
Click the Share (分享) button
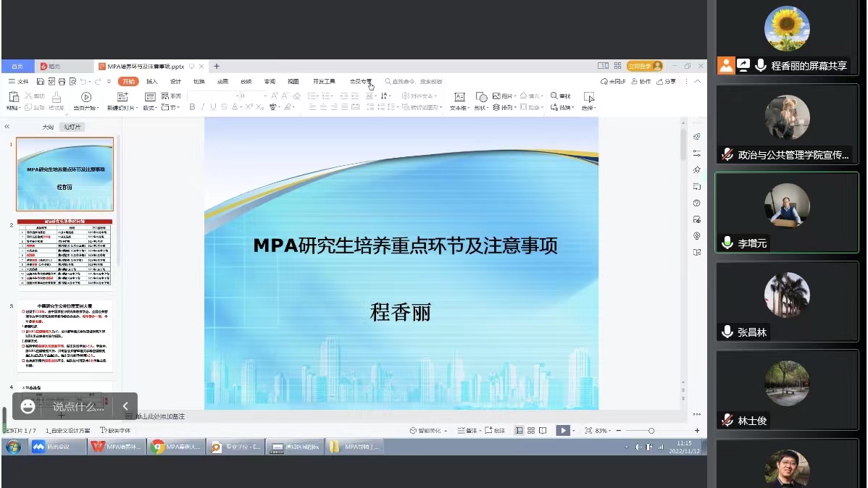pos(667,82)
